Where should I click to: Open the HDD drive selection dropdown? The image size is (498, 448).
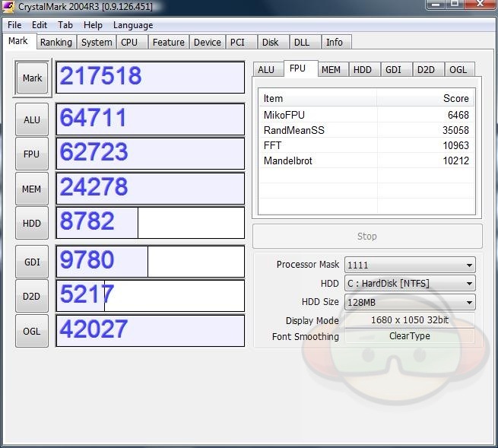(x=410, y=283)
